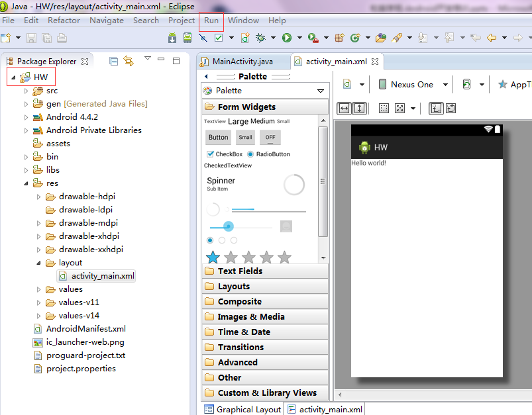Click the Link with Editor icon
532x415 pixels.
pyautogui.click(x=129, y=61)
